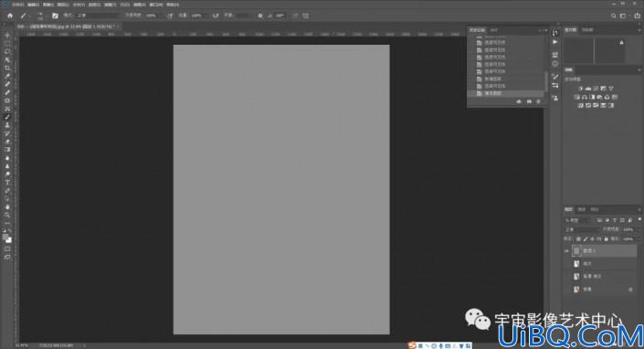
Task: Close the open document tab
Action: point(118,26)
